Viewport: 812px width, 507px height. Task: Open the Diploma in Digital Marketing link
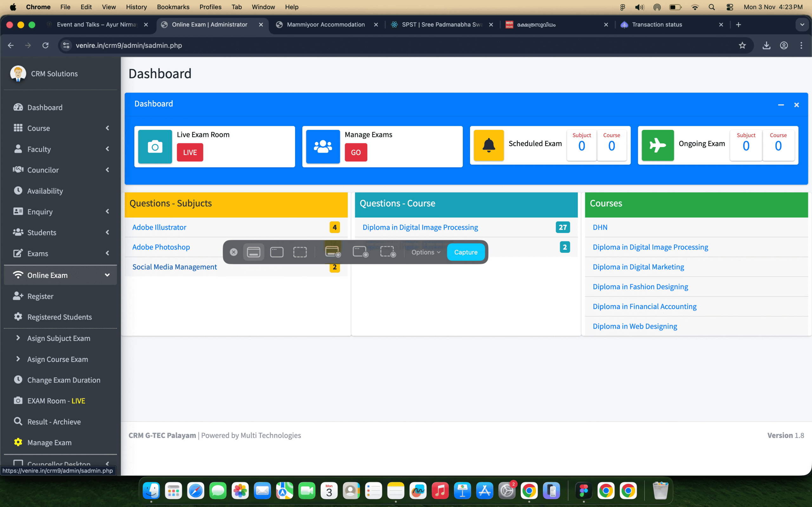click(638, 267)
